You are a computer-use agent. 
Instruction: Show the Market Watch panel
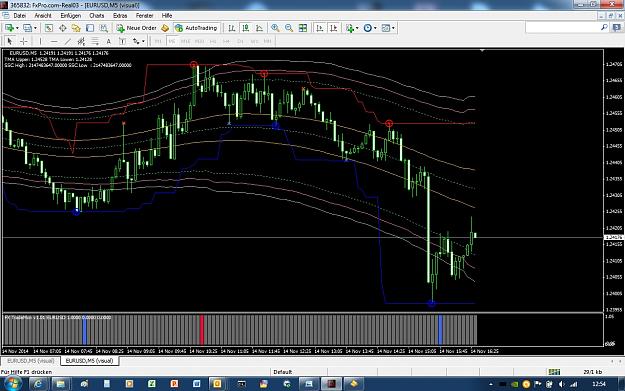tap(49, 28)
